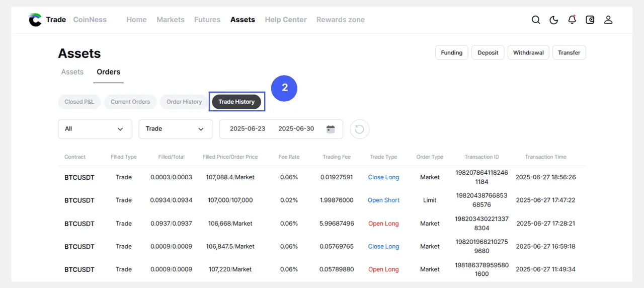
Task: Click the calendar icon in date range
Action: click(x=331, y=129)
